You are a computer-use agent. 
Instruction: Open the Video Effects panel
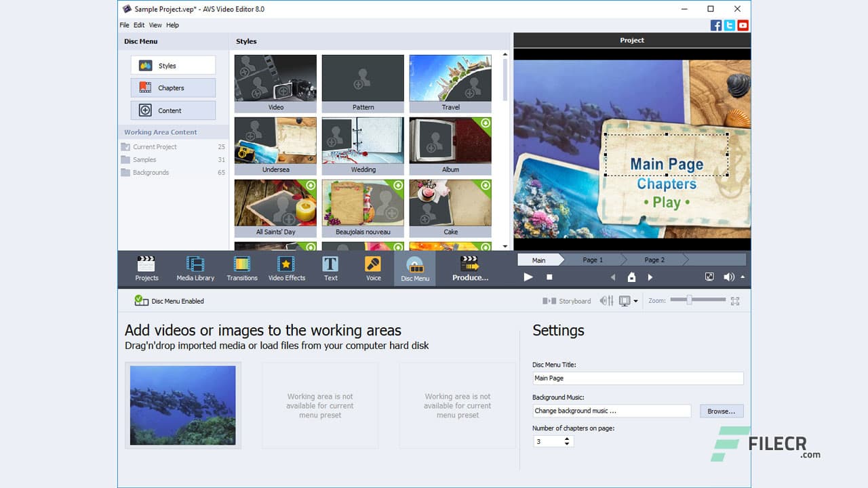click(287, 268)
